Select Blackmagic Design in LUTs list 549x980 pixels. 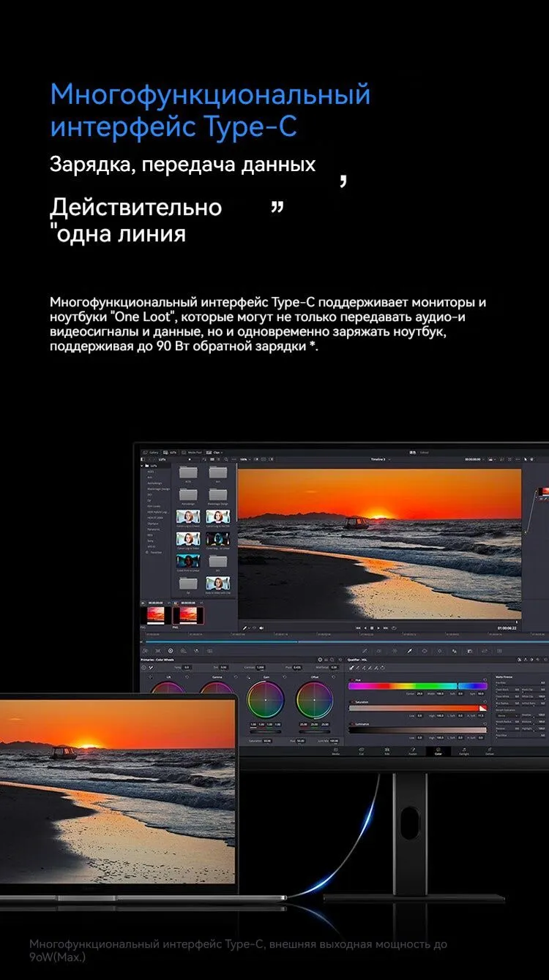157,489
